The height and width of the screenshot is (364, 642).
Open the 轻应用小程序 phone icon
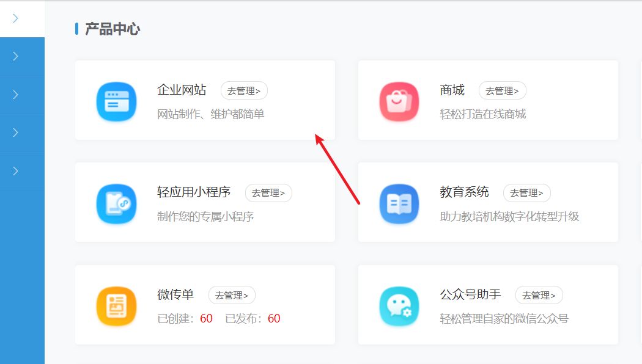(116, 203)
